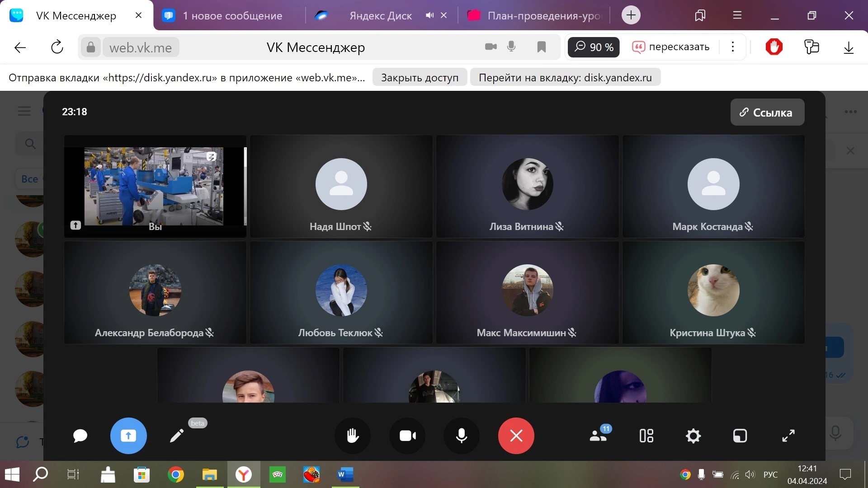Change the call grid layout
The width and height of the screenshot is (868, 488).
coord(646,436)
